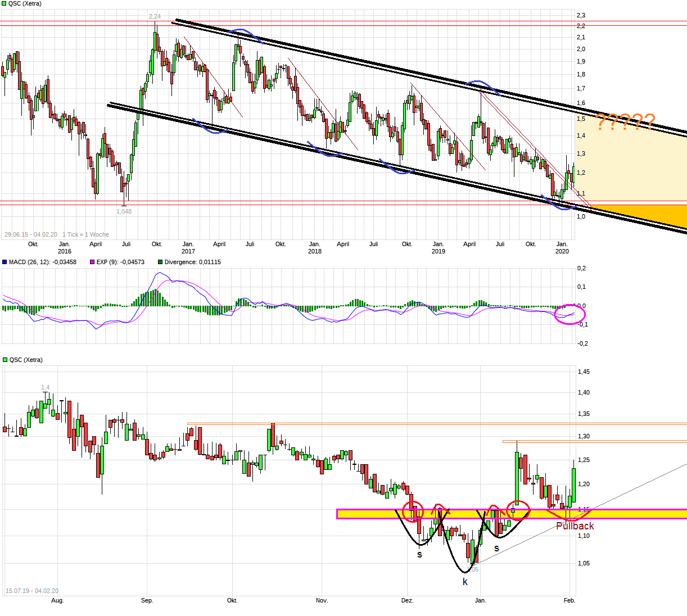Click the left shoulder 's' label
Image resolution: width=687 pixels, height=616 pixels.
419,555
